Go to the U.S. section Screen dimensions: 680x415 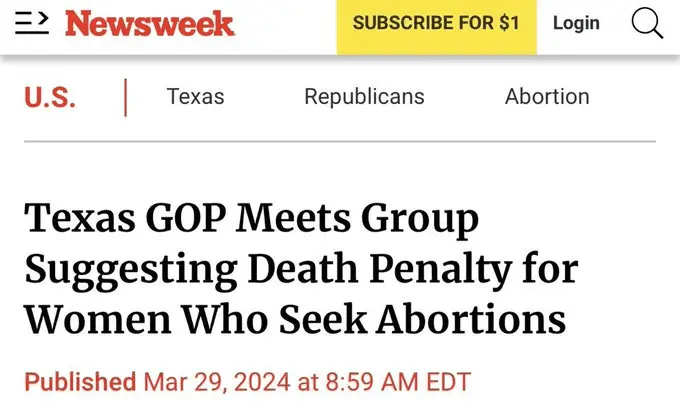[50, 97]
